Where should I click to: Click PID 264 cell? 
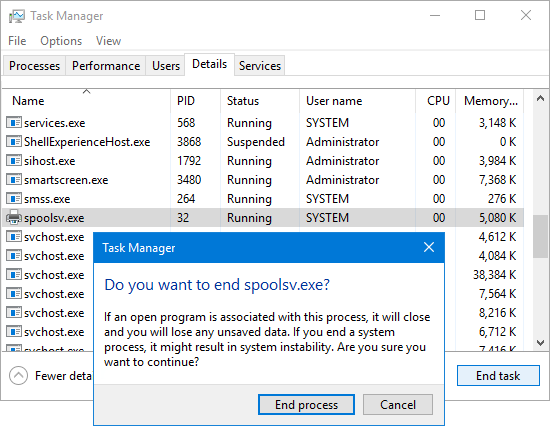186,198
